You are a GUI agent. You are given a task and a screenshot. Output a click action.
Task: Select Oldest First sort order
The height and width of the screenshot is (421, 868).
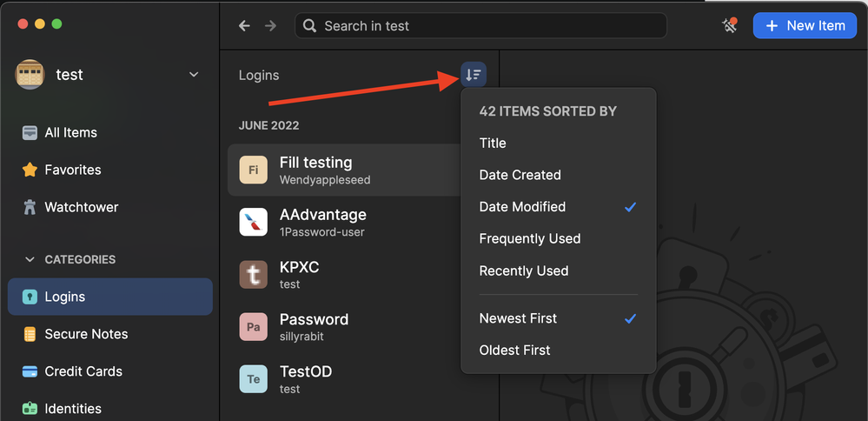coord(514,350)
